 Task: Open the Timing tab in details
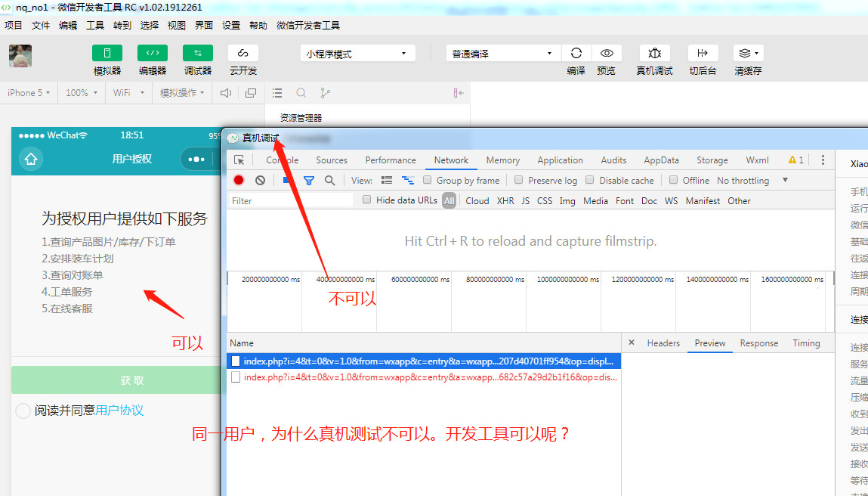(806, 343)
